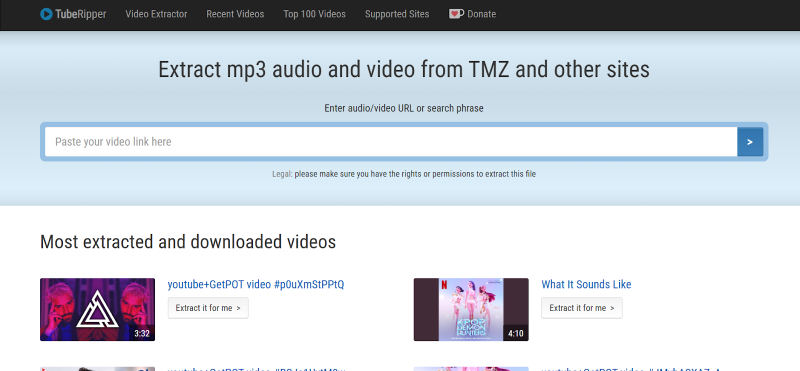Click the 'Most extracted and downloaded videos' heading
The height and width of the screenshot is (371, 800).
[188, 241]
